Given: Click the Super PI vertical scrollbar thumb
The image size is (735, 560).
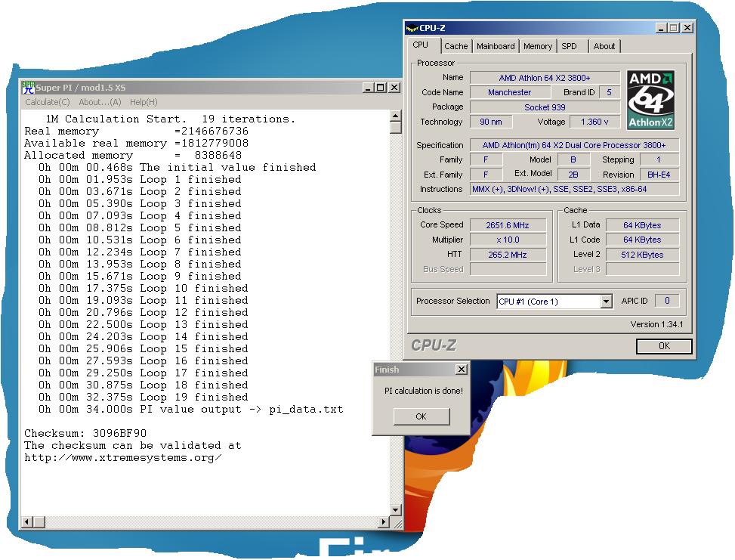Looking at the screenshot, I should pos(396,128).
